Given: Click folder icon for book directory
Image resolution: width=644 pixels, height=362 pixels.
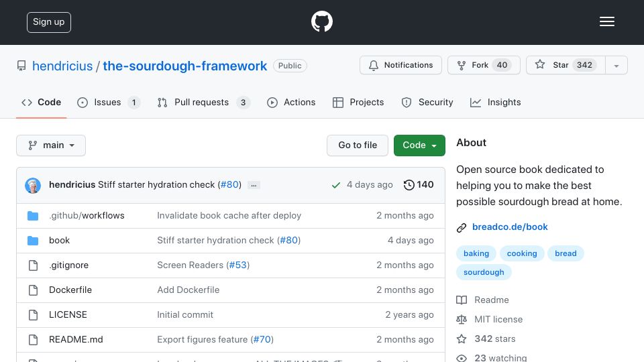Looking at the screenshot, I should [x=33, y=241].
